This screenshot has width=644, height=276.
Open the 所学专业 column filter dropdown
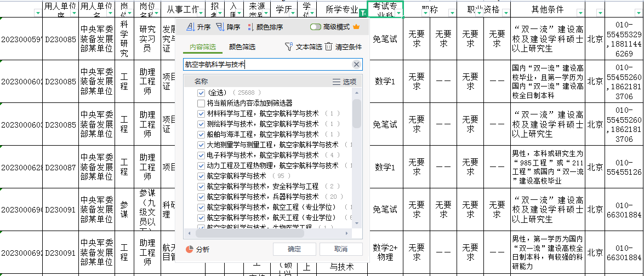(361, 13)
